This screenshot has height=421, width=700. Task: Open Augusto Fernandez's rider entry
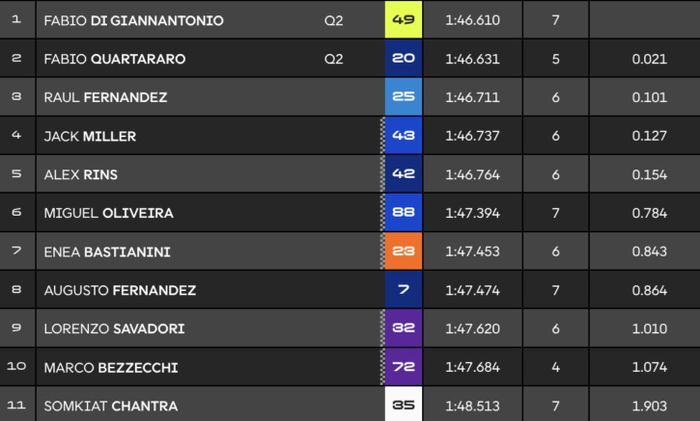coord(119,290)
